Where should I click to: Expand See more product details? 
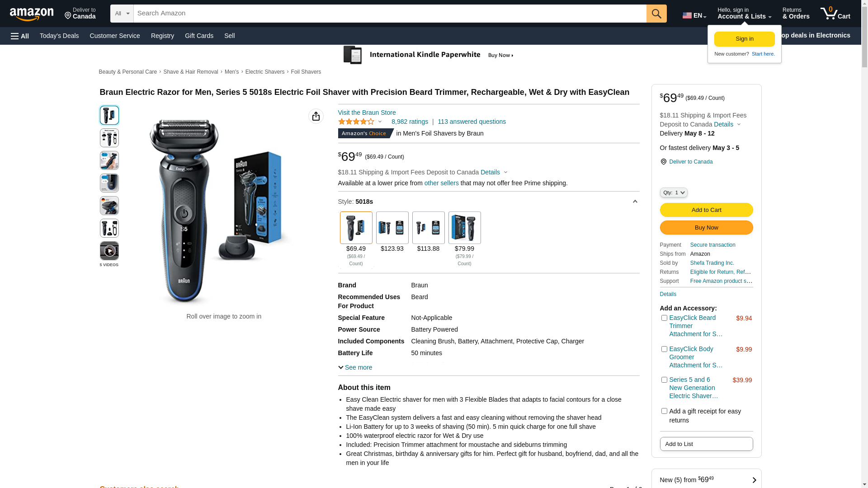tap(355, 367)
